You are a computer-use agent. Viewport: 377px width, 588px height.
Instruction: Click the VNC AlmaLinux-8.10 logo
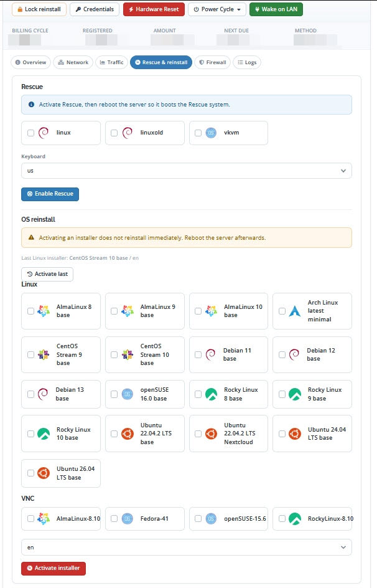tap(44, 519)
